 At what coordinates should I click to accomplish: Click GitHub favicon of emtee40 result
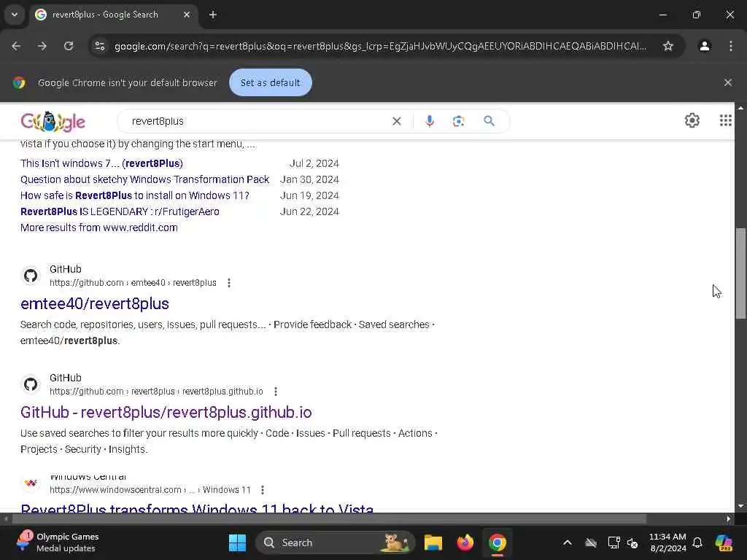pyautogui.click(x=31, y=276)
